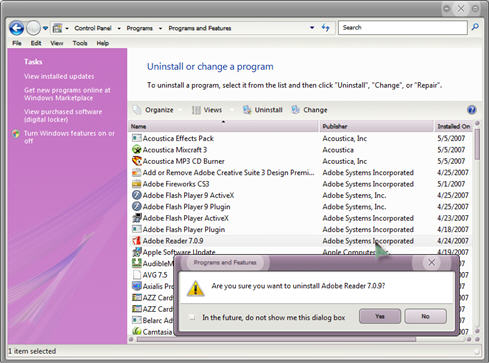Open Get new programs online link
The height and width of the screenshot is (363, 489).
coord(67,94)
